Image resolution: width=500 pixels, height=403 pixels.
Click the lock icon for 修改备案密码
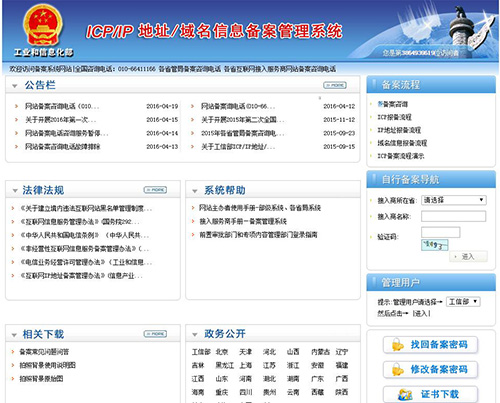398,369
